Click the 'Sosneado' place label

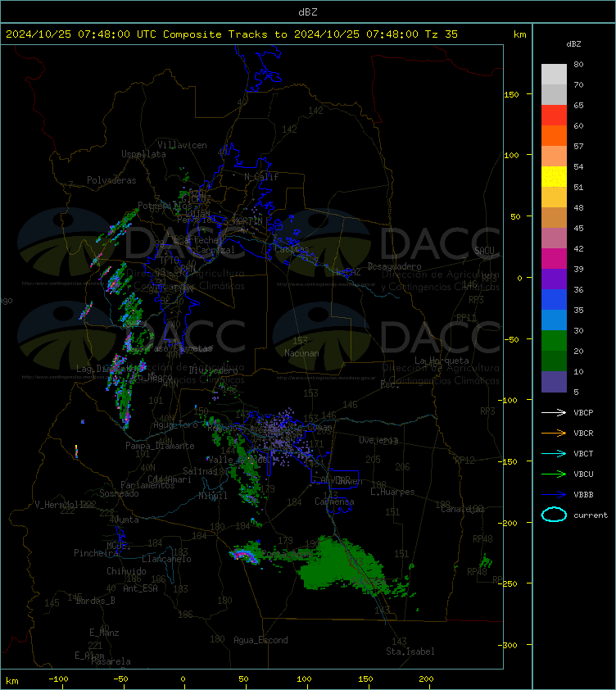(x=119, y=494)
